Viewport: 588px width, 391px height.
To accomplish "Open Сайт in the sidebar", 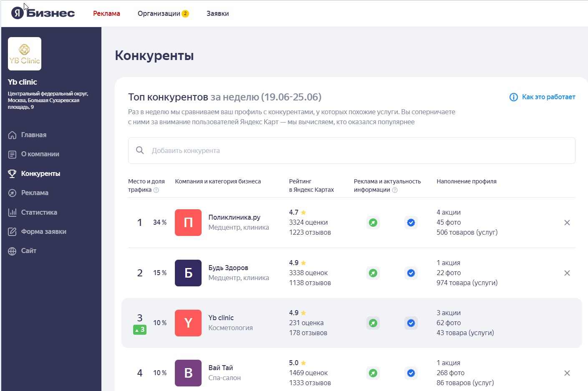I will coord(29,251).
